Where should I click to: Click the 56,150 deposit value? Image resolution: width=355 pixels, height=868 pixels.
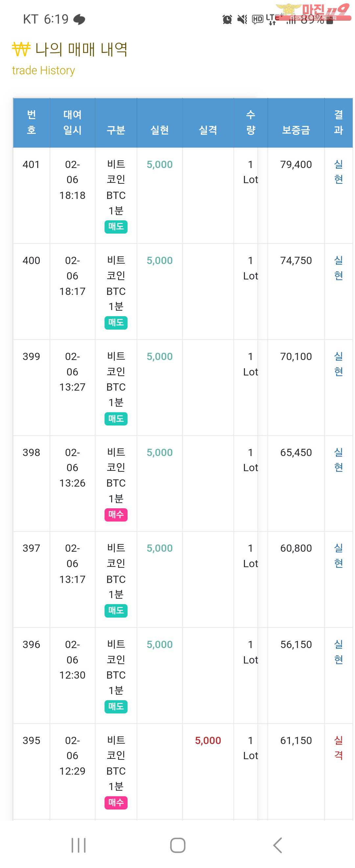pyautogui.click(x=296, y=644)
